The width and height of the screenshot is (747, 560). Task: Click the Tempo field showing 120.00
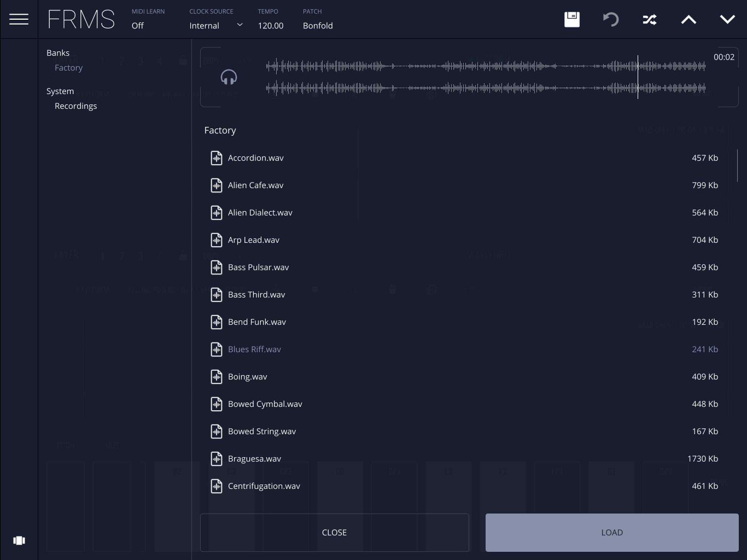[x=270, y=25]
